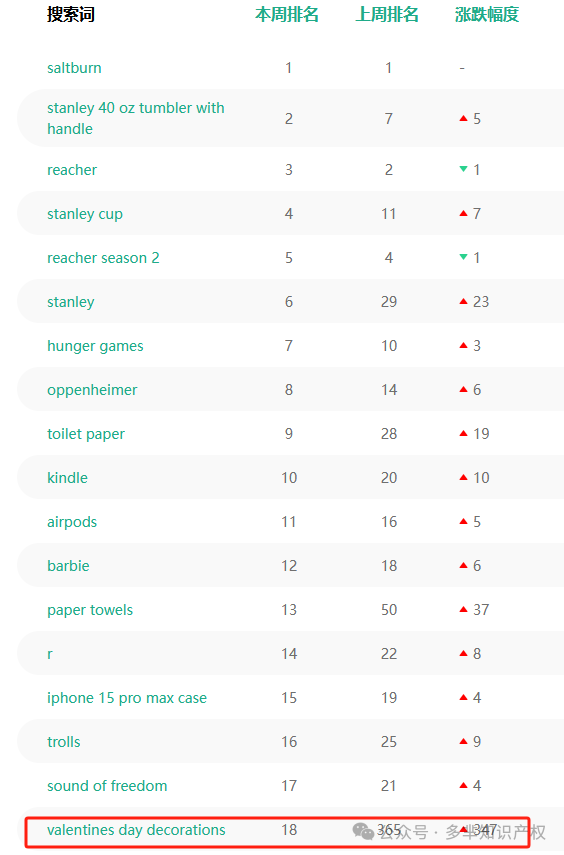The height and width of the screenshot is (855, 564).
Task: Open paper towels keyword link
Action: (x=90, y=610)
